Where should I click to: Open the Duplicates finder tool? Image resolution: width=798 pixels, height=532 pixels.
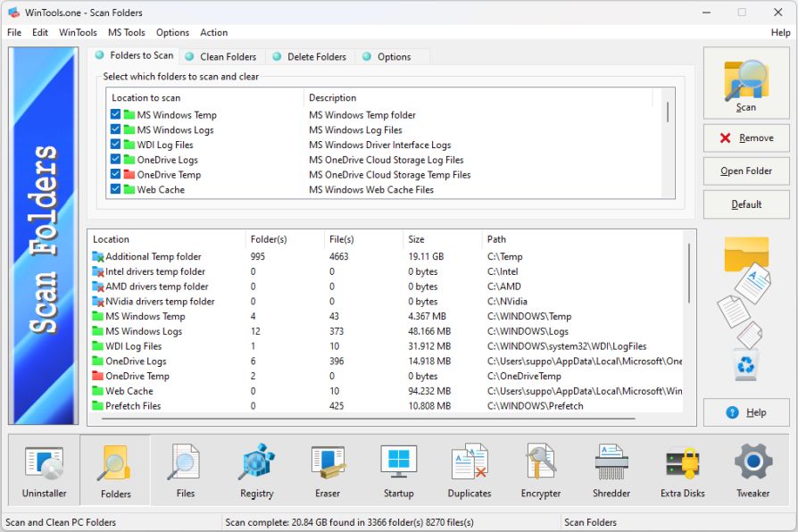pyautogui.click(x=470, y=470)
